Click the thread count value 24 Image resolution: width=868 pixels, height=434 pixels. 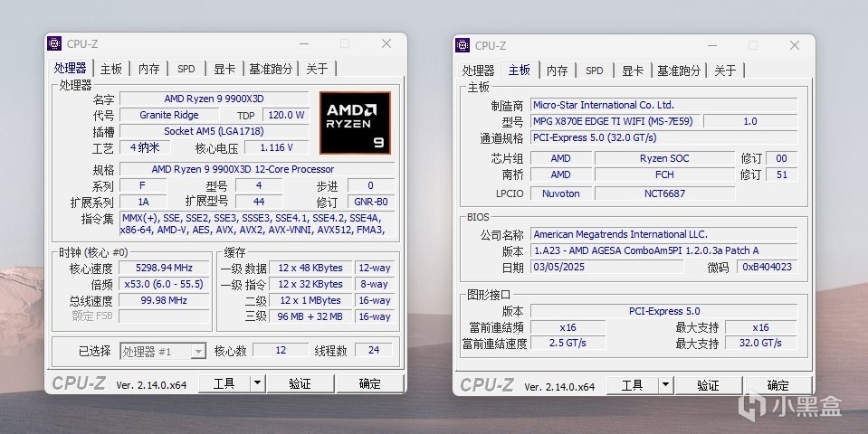pyautogui.click(x=374, y=350)
